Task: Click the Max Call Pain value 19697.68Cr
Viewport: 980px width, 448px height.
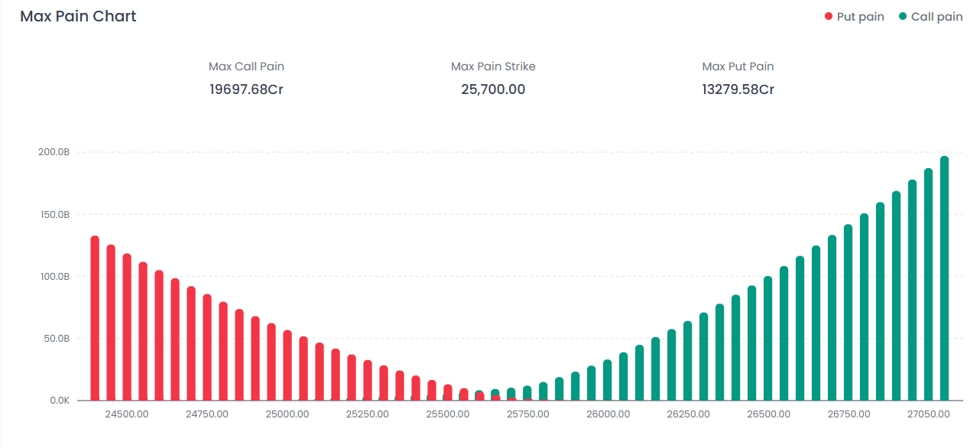Action: (246, 89)
